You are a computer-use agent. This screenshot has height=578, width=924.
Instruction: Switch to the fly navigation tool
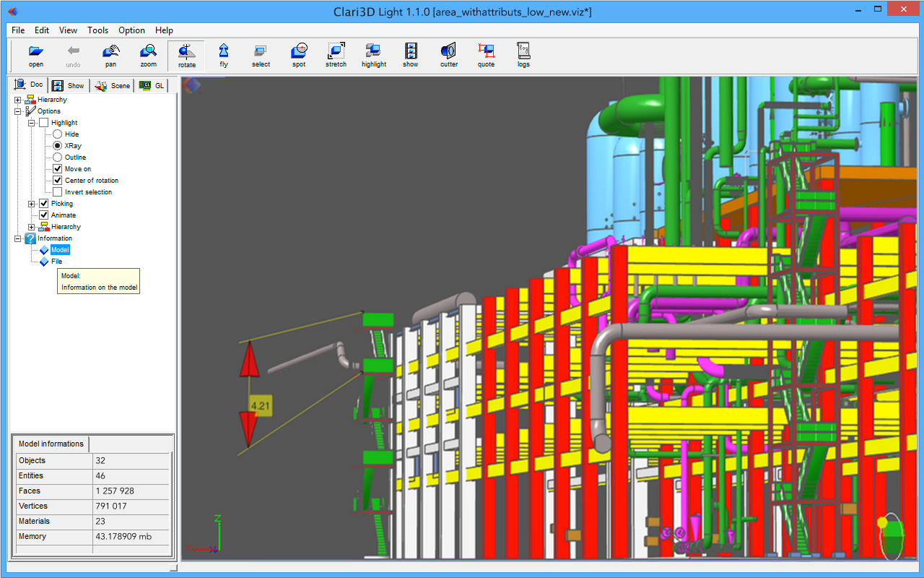pos(224,56)
